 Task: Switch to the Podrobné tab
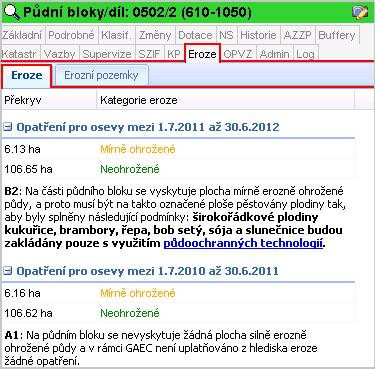point(71,35)
